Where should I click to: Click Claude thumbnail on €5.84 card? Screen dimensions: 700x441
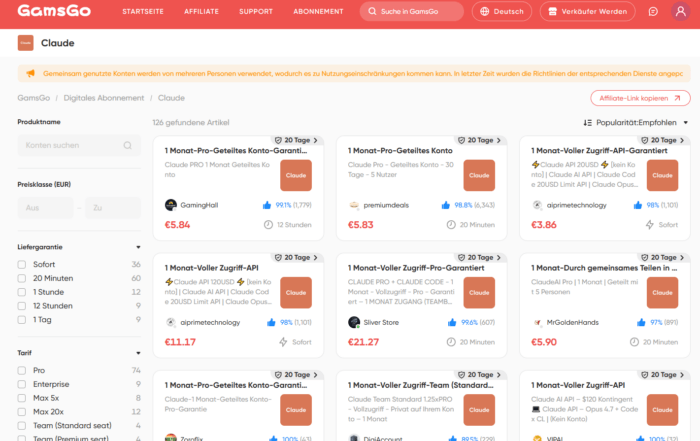pyautogui.click(x=296, y=175)
